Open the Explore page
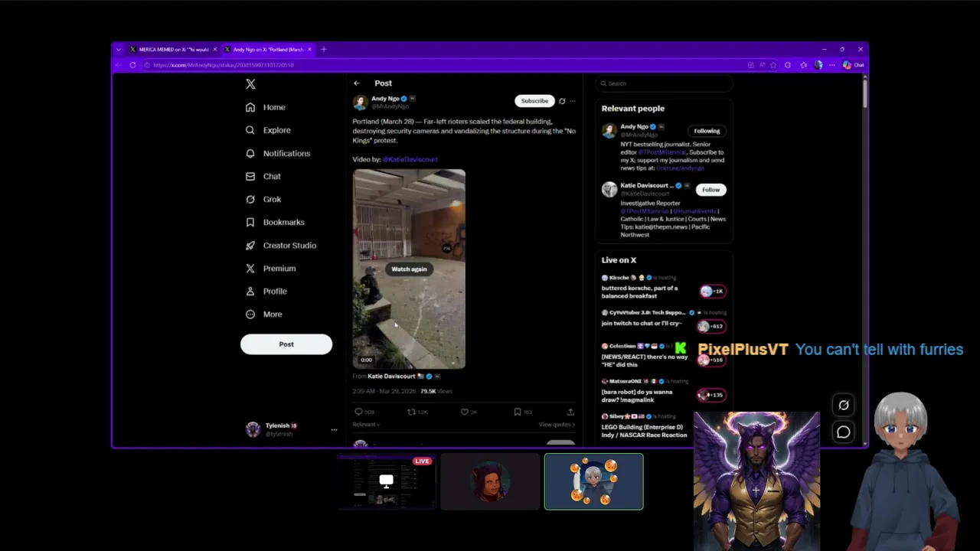Screen dimensions: 980x551 click(x=268, y=130)
